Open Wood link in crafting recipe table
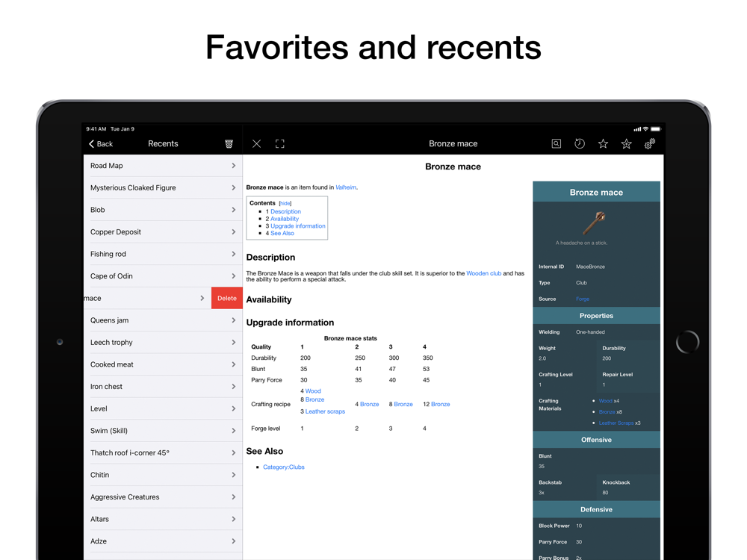 click(x=313, y=391)
